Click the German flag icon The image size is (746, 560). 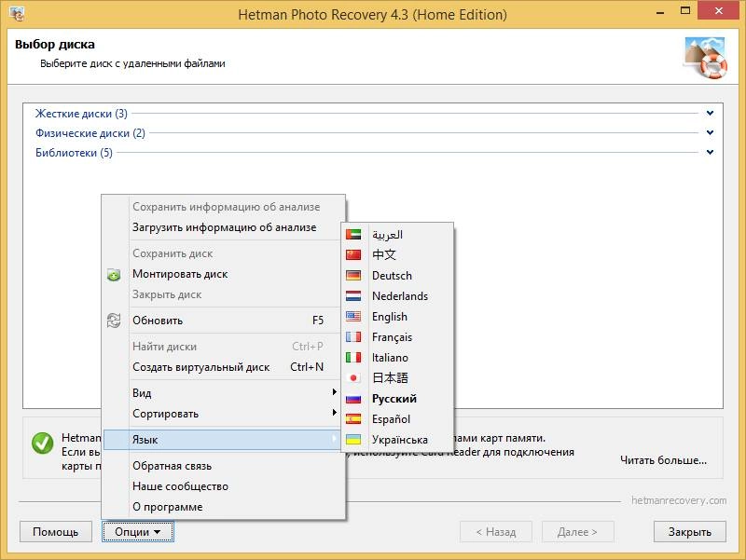pos(353,275)
